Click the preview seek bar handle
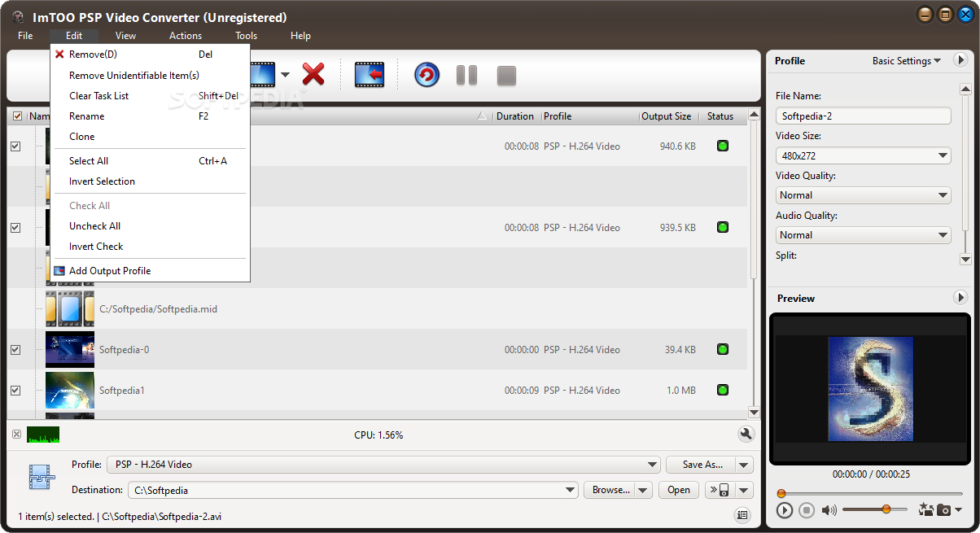 pyautogui.click(x=781, y=493)
